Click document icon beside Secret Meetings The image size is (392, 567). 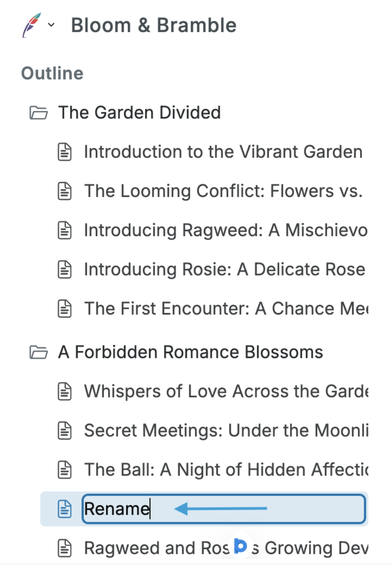65,430
